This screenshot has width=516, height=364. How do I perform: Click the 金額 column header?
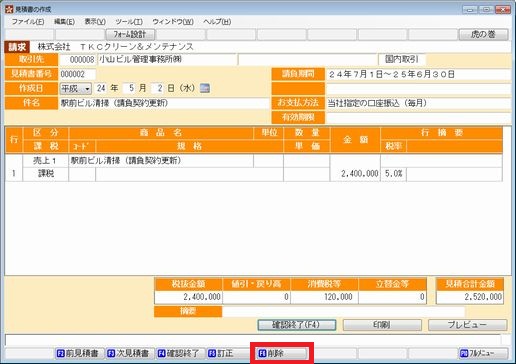355,140
